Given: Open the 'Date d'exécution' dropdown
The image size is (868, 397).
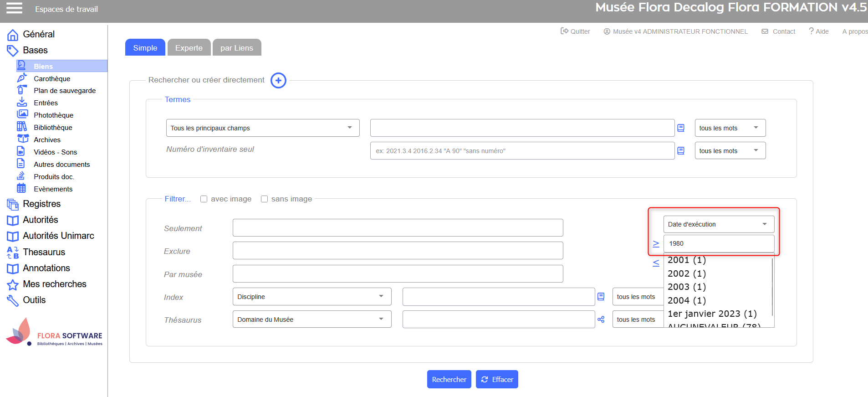Looking at the screenshot, I should click(718, 224).
